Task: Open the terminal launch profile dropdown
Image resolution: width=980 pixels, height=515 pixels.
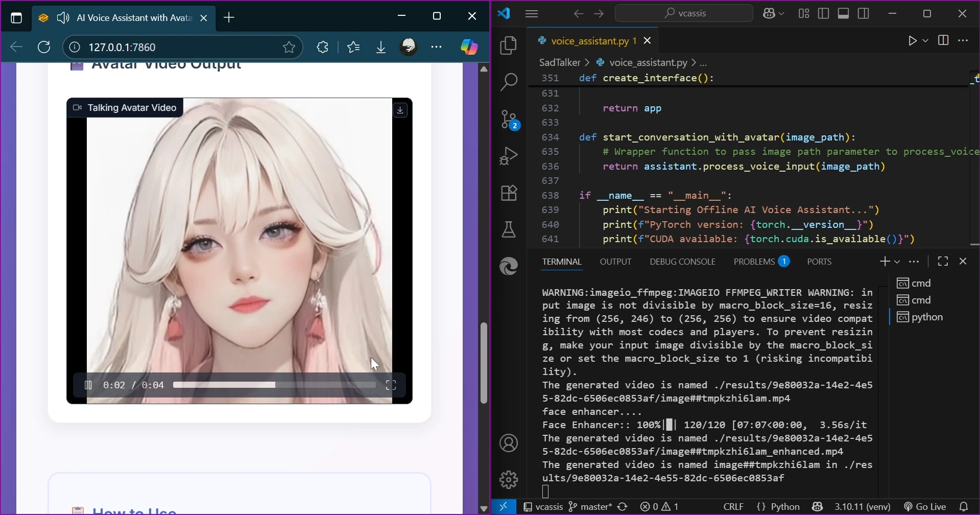Action: coord(898,262)
